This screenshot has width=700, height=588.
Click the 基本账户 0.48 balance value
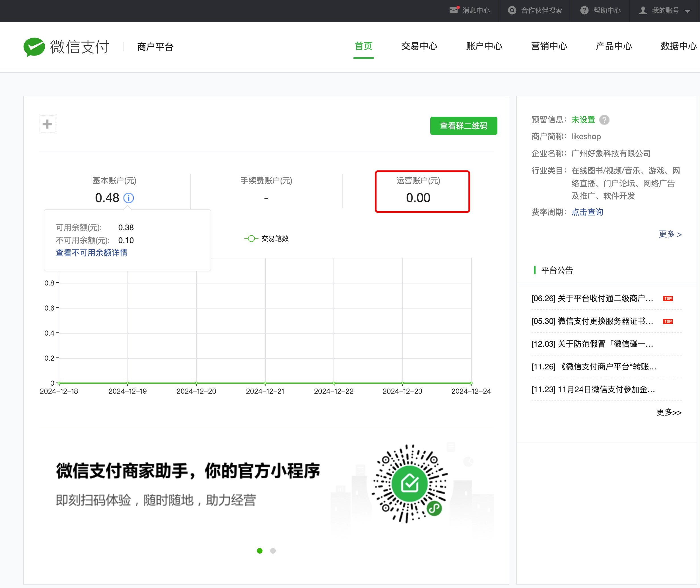(107, 198)
